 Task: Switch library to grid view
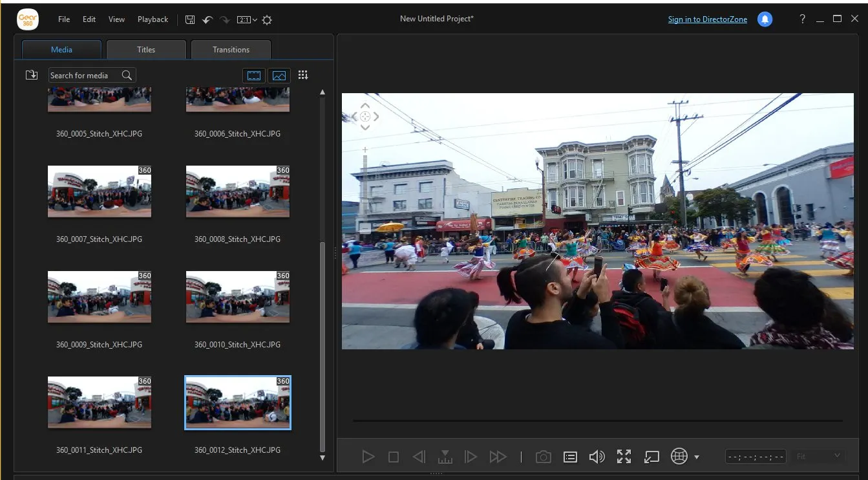303,75
